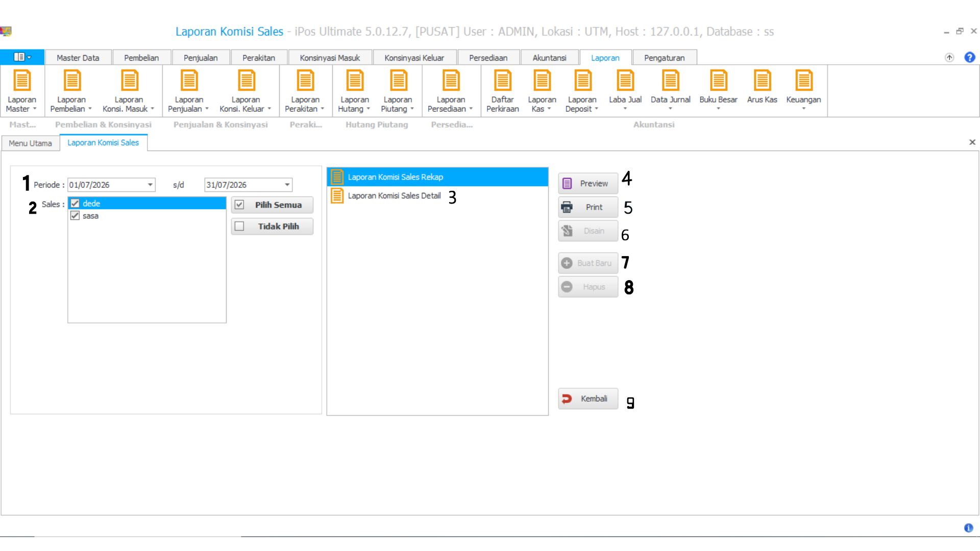
Task: Select Laporan Komisi Sales Detail item
Action: click(394, 195)
